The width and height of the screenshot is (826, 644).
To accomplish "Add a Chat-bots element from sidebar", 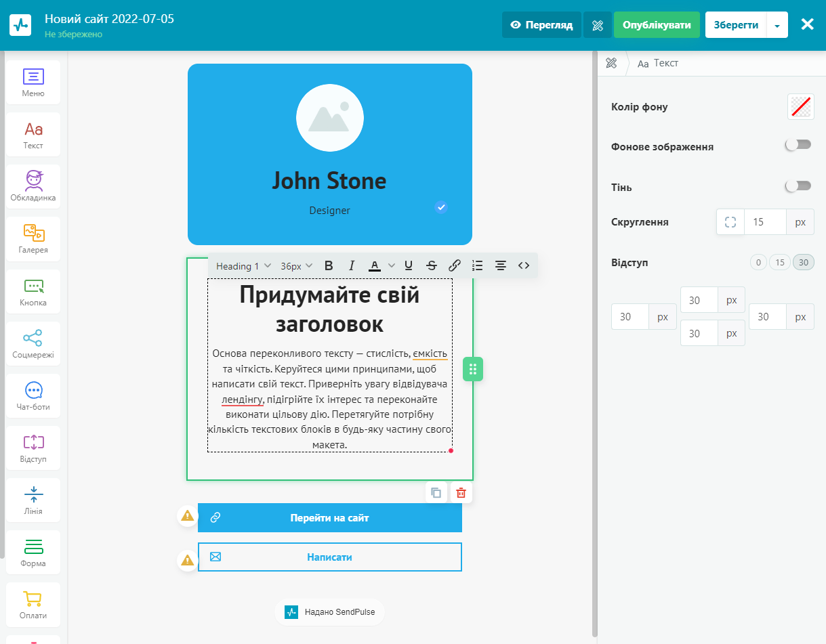I will (33, 396).
